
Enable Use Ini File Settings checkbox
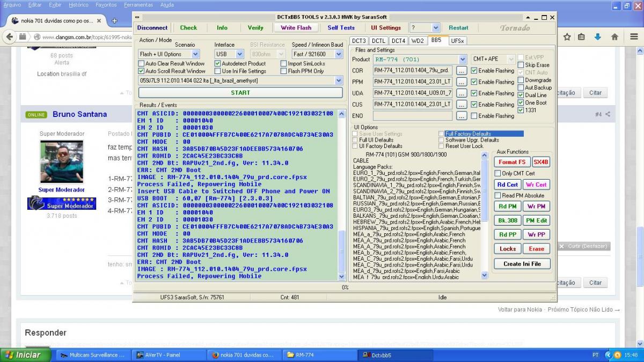tap(218, 71)
